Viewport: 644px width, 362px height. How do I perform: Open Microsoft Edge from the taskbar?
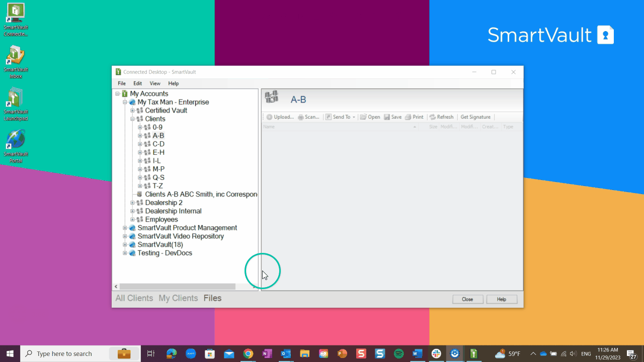click(x=172, y=353)
